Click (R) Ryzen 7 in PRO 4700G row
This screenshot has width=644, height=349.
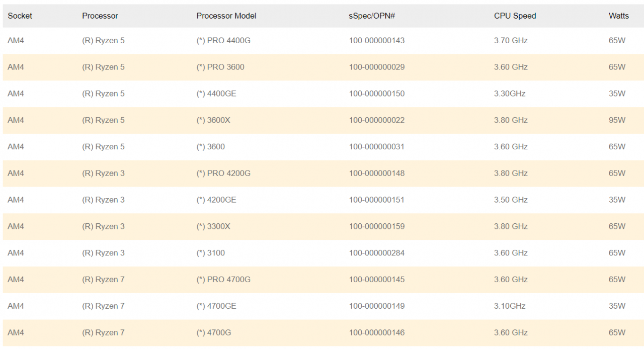tap(103, 280)
